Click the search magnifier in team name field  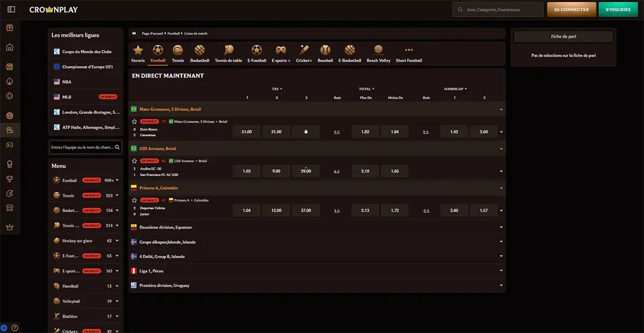(118, 147)
